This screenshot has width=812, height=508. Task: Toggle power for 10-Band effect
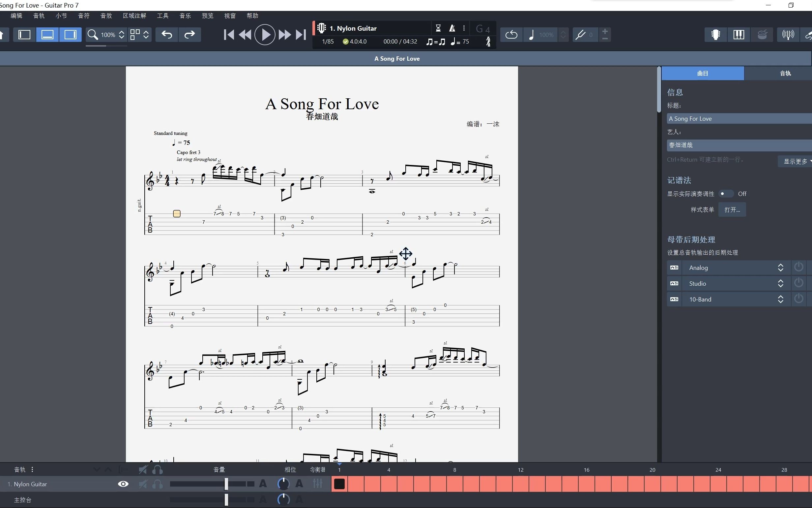pos(799,299)
